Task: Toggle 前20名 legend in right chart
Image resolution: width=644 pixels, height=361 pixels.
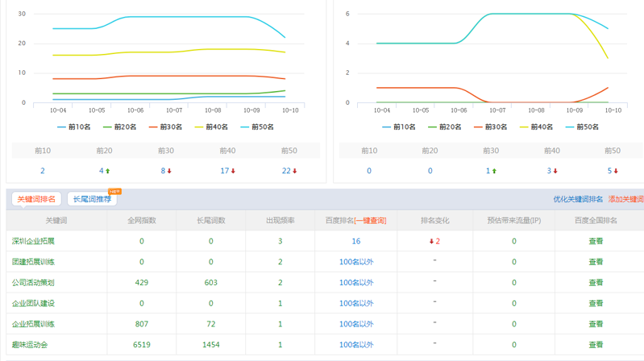Action: click(x=445, y=127)
